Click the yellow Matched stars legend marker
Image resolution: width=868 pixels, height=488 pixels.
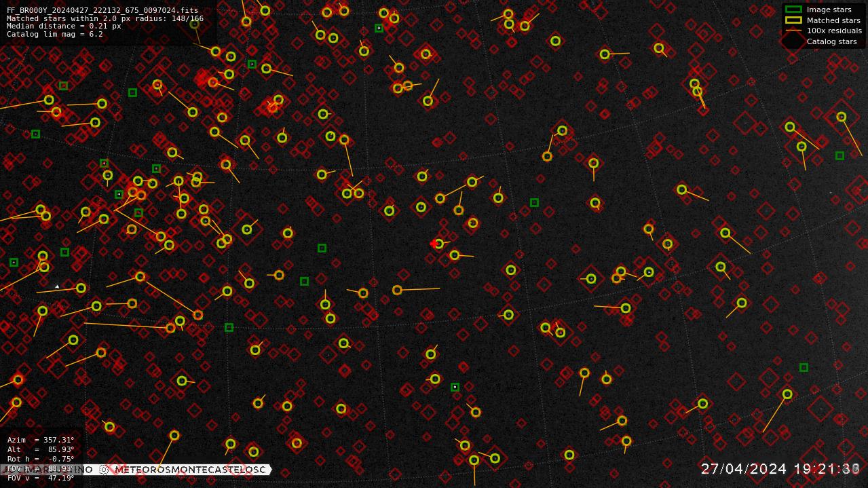[793, 20]
